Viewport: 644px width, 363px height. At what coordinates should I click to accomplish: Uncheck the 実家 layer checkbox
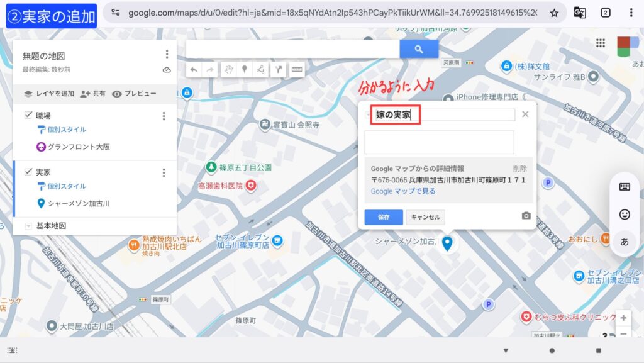tap(28, 172)
